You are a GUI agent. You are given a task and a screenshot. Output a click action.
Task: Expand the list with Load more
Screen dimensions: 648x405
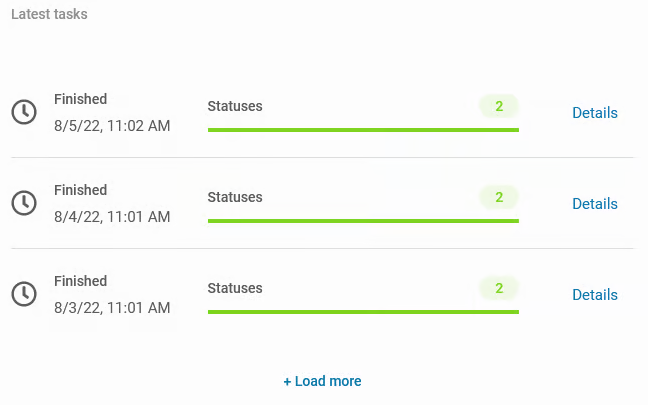(x=322, y=381)
